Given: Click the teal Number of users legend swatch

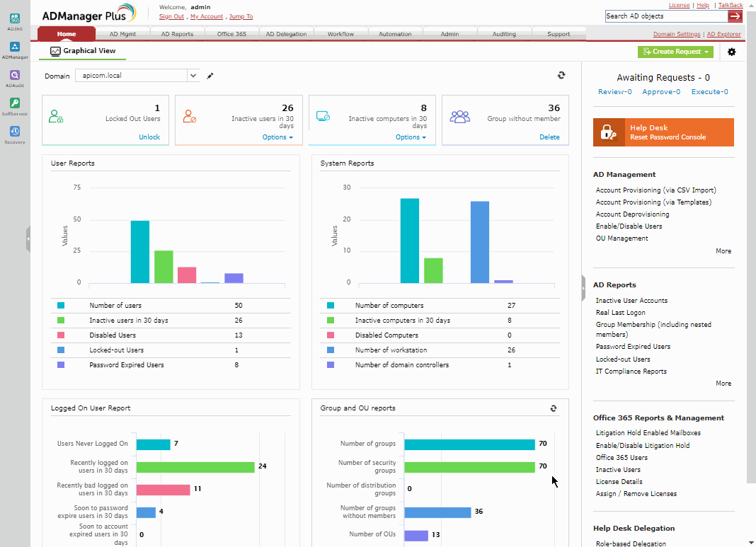Looking at the screenshot, I should click(x=61, y=306).
